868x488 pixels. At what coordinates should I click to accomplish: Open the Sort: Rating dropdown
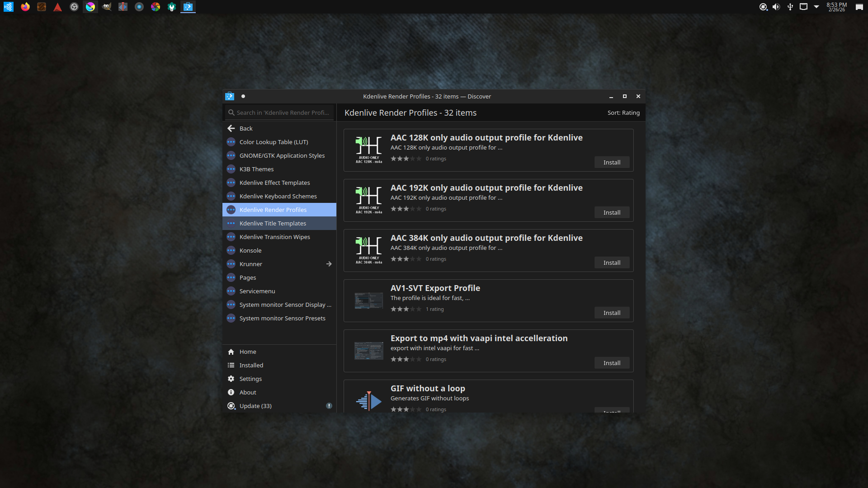(623, 113)
